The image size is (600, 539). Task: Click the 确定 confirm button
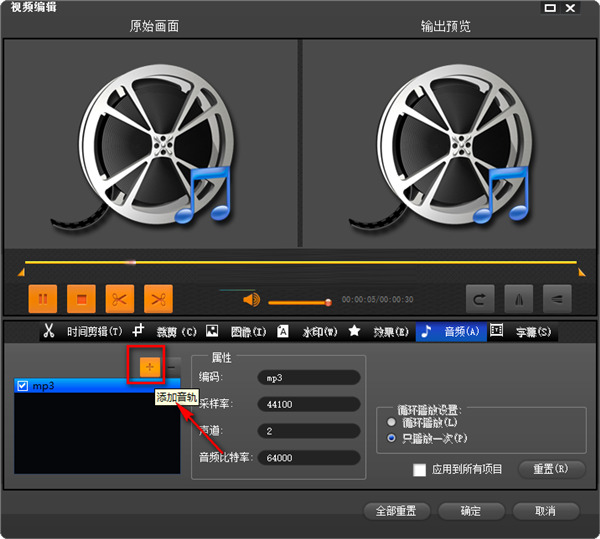(x=470, y=511)
